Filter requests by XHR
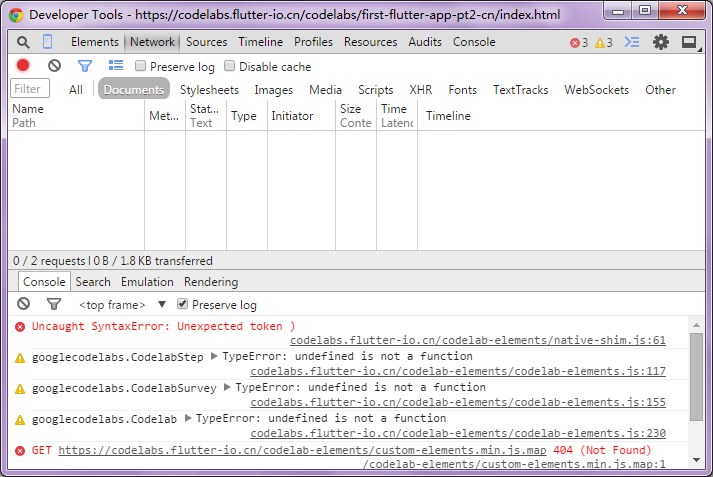The image size is (713, 477). point(421,90)
